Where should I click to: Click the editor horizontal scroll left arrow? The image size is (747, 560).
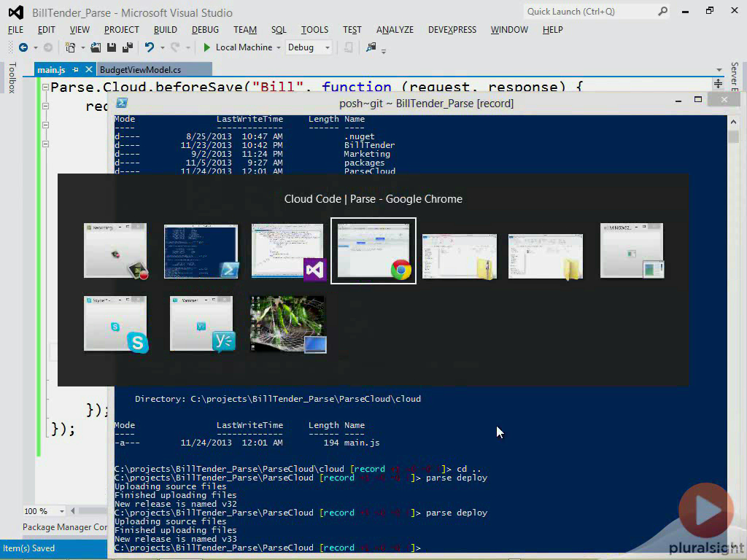click(73, 511)
